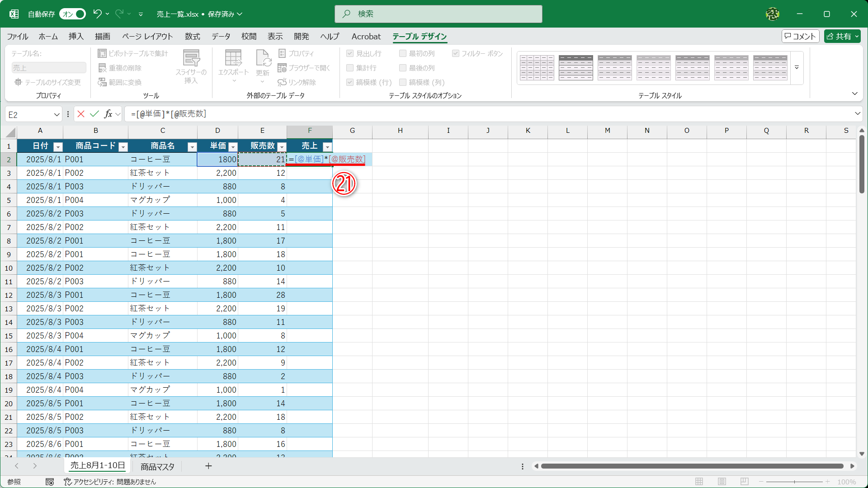Expand the Name Box dropdown arrow
This screenshot has height=488, width=868.
coord(57,114)
